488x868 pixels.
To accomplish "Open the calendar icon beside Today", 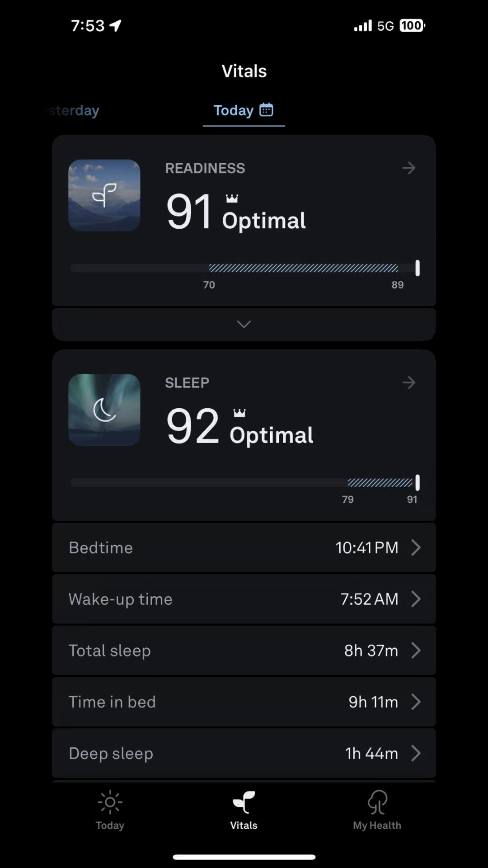I will click(266, 110).
